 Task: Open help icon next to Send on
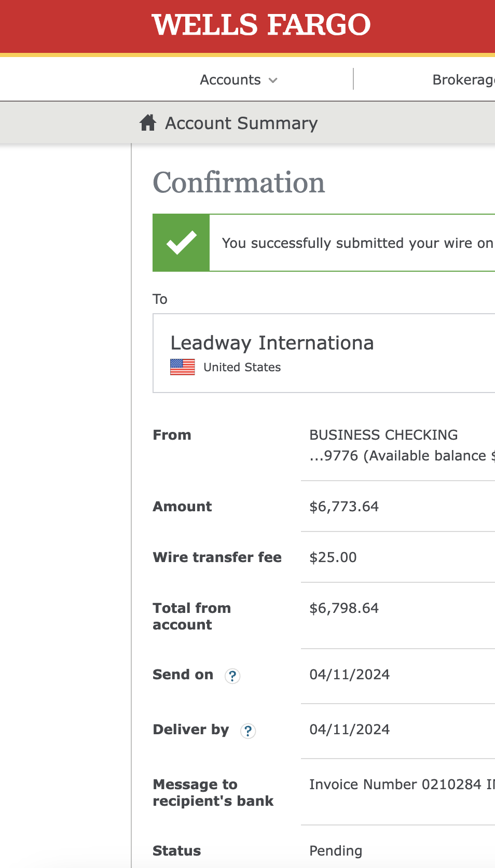[x=232, y=676]
